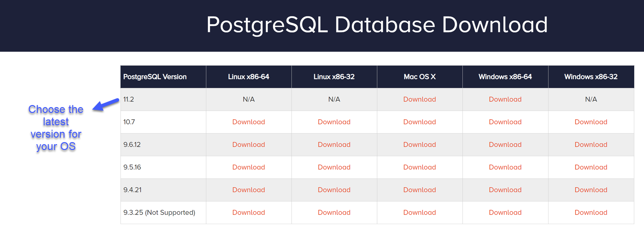This screenshot has width=644, height=231.
Task: Download version 9.5.16 for Mac OS X
Action: (419, 167)
